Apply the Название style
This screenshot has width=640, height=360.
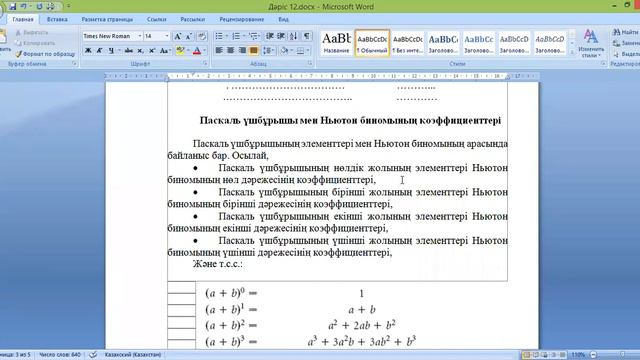[x=336, y=43]
